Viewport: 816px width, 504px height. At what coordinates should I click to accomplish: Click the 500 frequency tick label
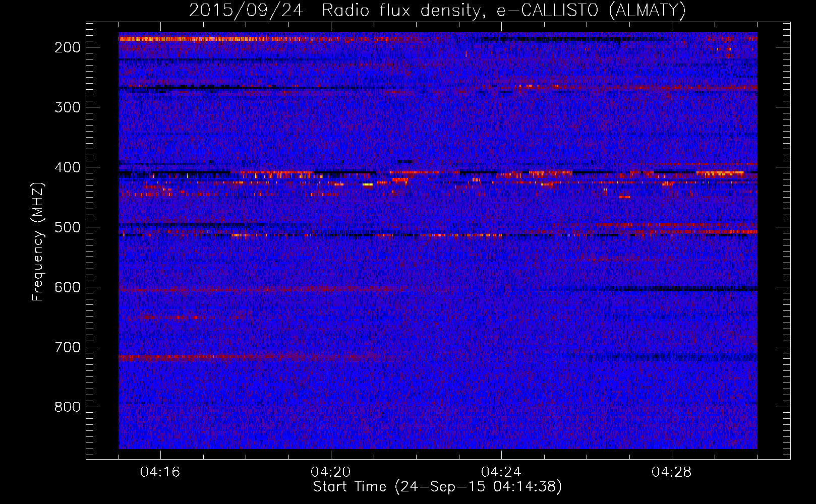pyautogui.click(x=68, y=227)
